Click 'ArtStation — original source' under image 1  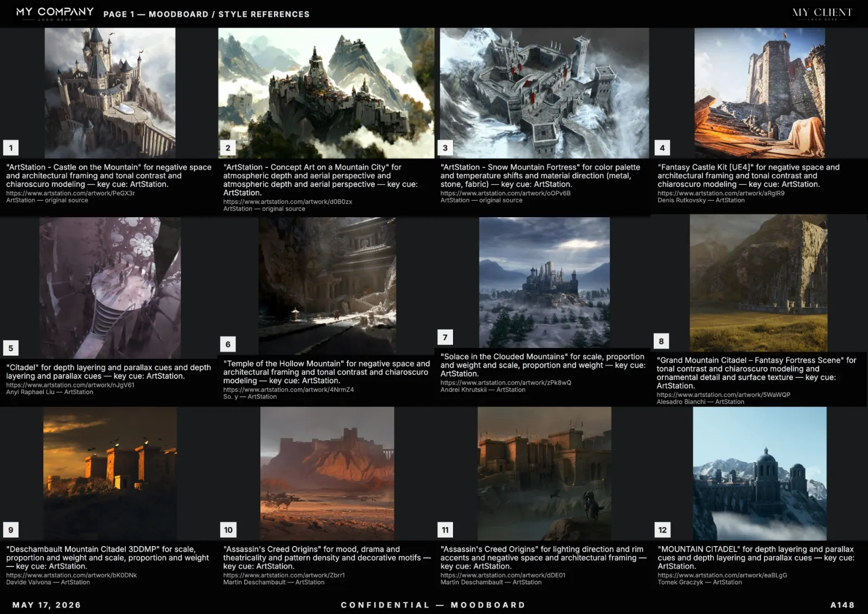(47, 200)
